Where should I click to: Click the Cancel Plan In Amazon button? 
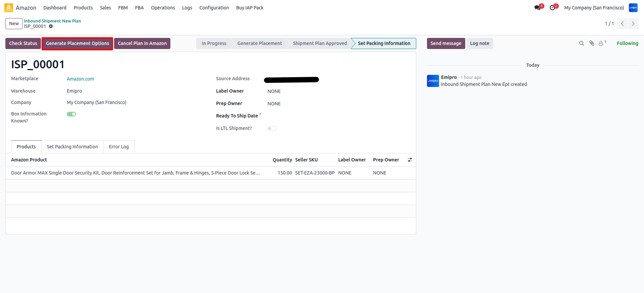tap(142, 43)
